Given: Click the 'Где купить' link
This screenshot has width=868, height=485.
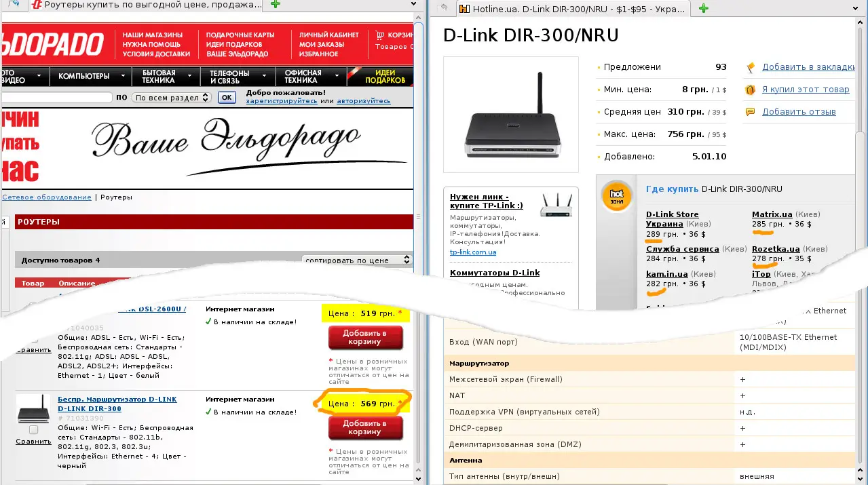Looking at the screenshot, I should (672, 189).
